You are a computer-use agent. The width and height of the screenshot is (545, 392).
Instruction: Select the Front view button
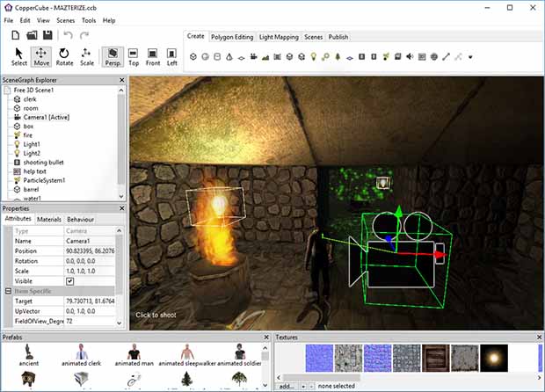click(153, 57)
